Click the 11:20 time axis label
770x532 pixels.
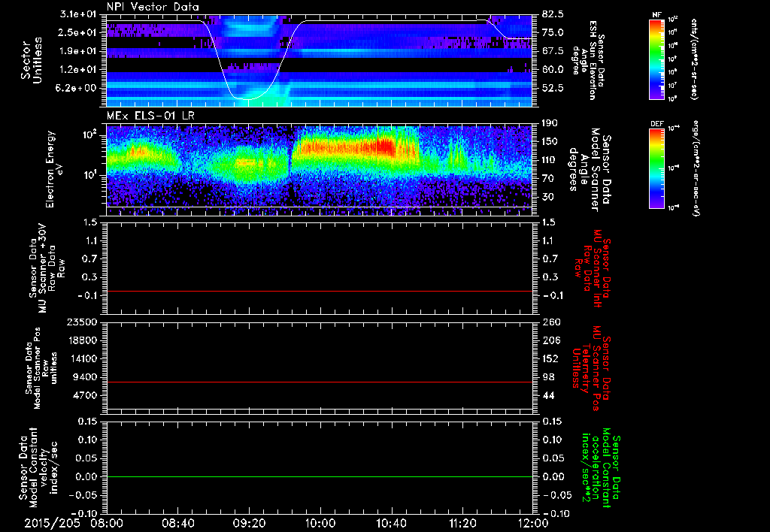click(x=462, y=524)
